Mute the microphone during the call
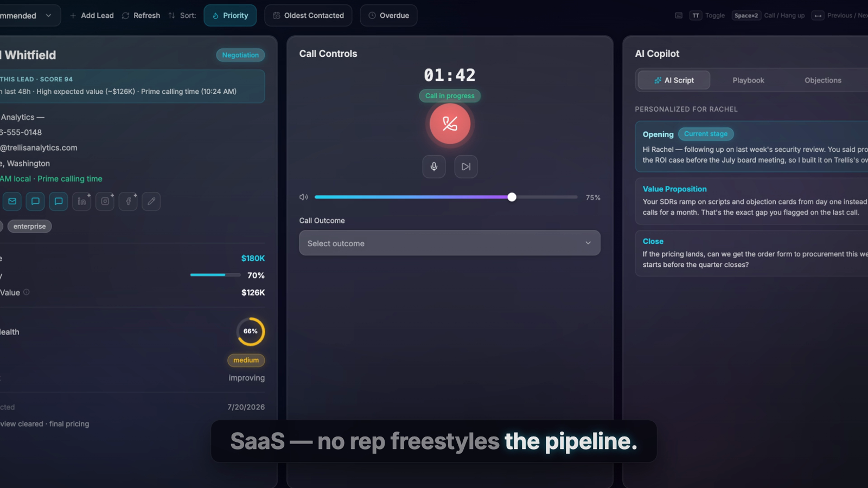The image size is (868, 488). pyautogui.click(x=434, y=166)
